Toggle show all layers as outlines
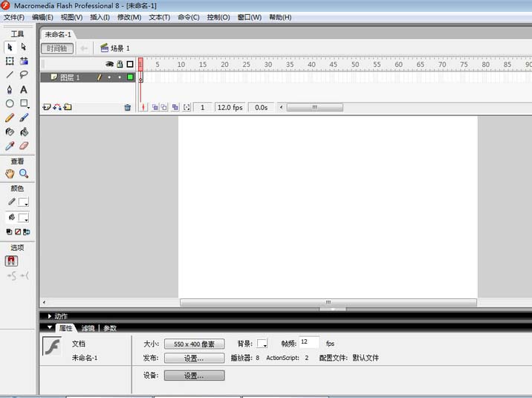The image size is (532, 398). (130, 64)
